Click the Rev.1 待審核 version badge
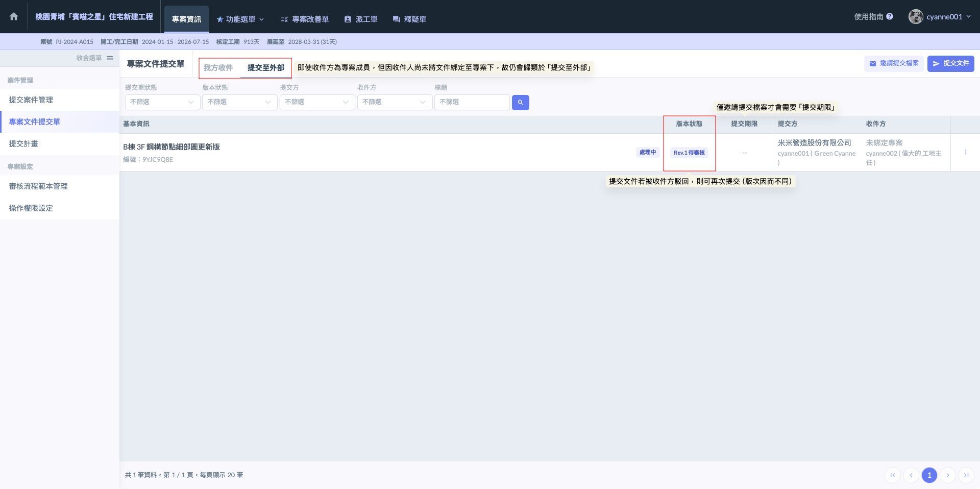Image resolution: width=980 pixels, height=489 pixels. click(x=689, y=153)
